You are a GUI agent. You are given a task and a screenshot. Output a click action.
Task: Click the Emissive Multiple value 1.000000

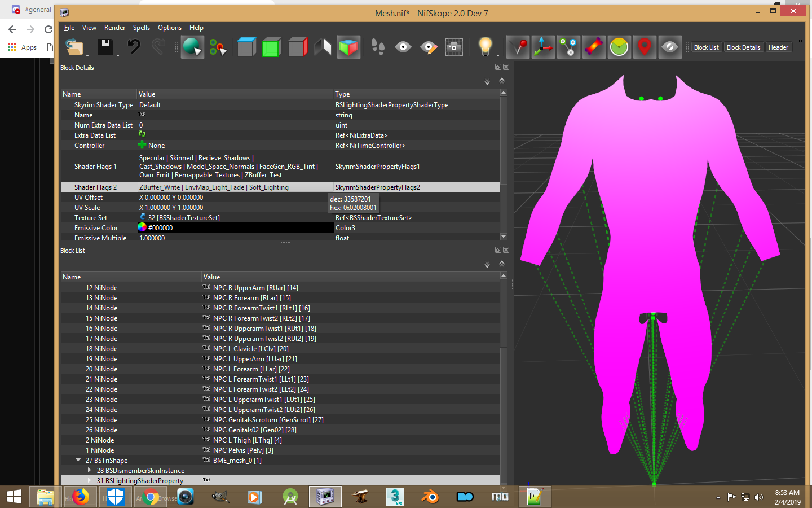coord(152,238)
